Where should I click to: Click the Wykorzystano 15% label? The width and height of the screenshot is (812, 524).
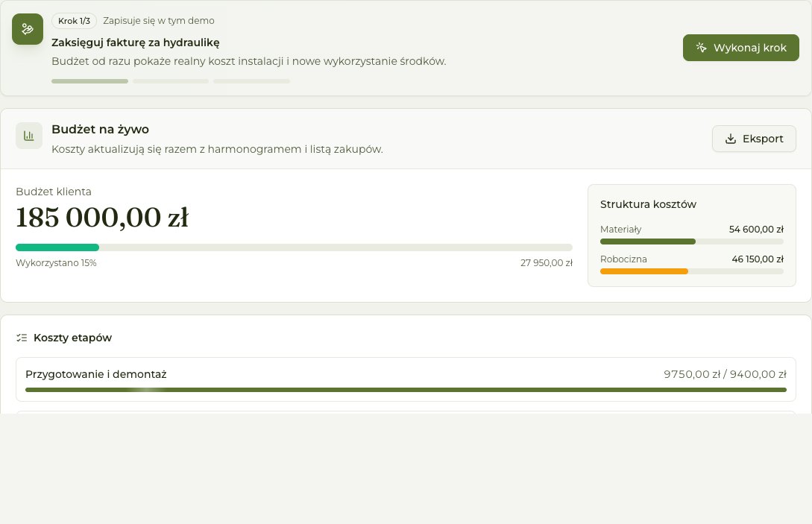(x=57, y=263)
